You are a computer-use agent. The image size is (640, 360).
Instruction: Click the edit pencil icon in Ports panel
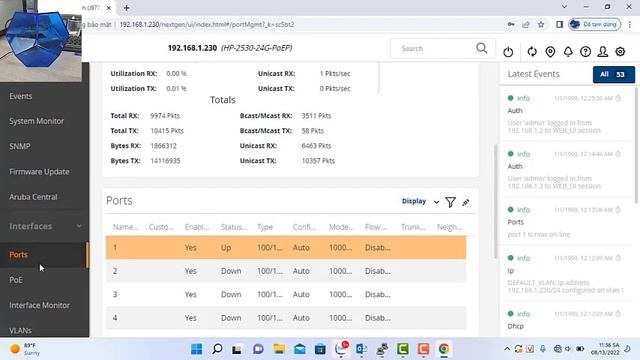tap(466, 202)
